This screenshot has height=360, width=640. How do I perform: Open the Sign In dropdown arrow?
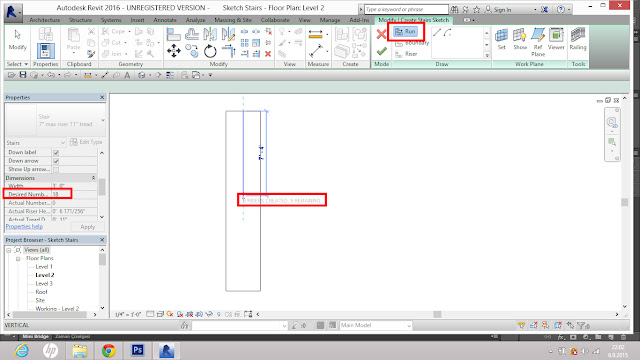(535, 9)
